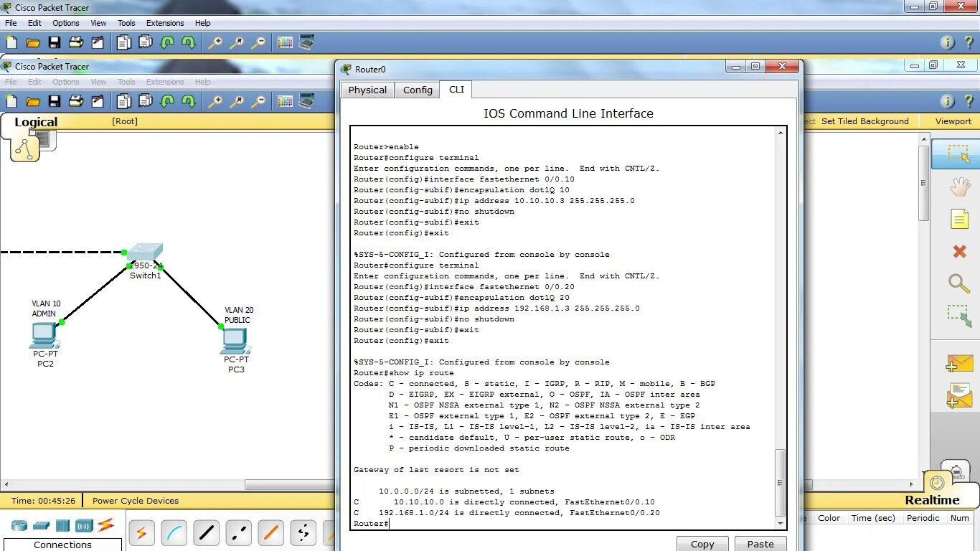Click Power Cycle Devices button
This screenshot has width=980, height=551.
pyautogui.click(x=136, y=501)
